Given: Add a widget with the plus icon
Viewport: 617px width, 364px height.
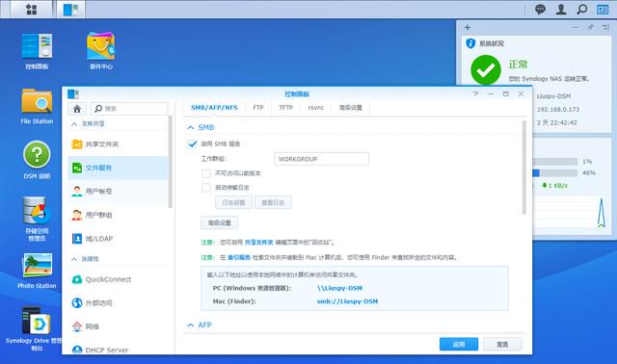Looking at the screenshot, I should coord(467,28).
